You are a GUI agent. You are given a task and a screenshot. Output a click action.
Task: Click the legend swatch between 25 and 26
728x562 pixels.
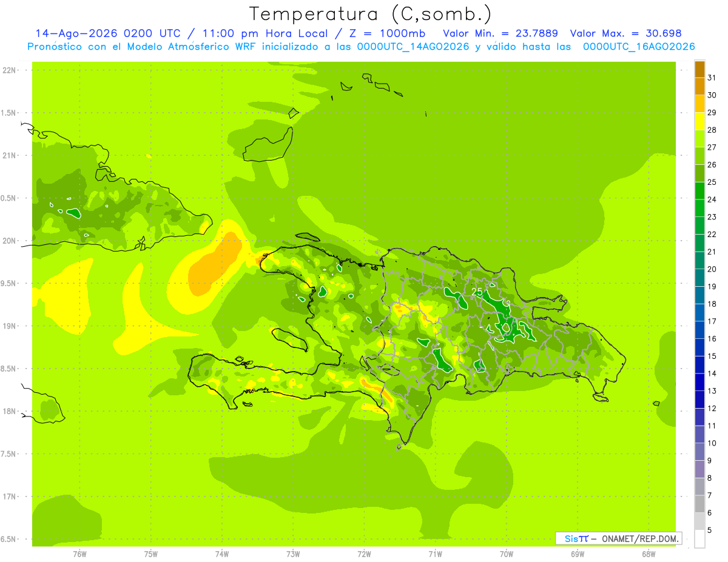pos(699,173)
